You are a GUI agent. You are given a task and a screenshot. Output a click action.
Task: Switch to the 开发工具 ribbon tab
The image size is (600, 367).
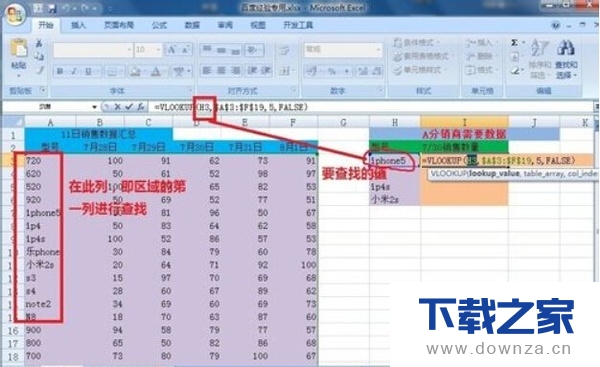298,25
